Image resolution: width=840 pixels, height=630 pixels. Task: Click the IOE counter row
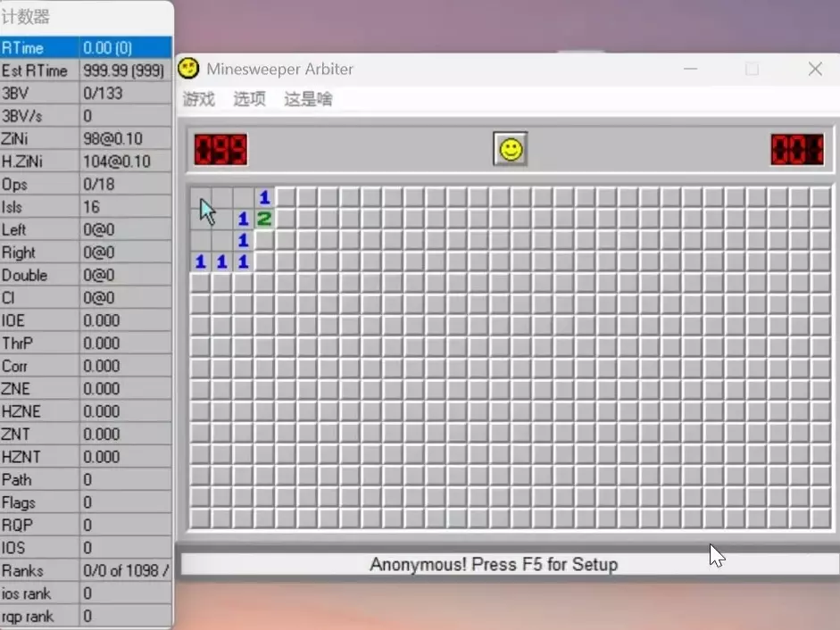coord(86,320)
